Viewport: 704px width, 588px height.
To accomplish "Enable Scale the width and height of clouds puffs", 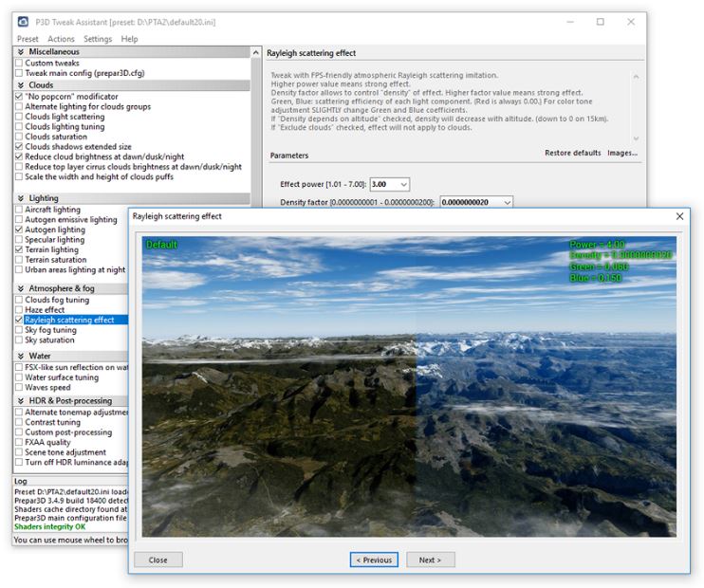I will [x=19, y=176].
